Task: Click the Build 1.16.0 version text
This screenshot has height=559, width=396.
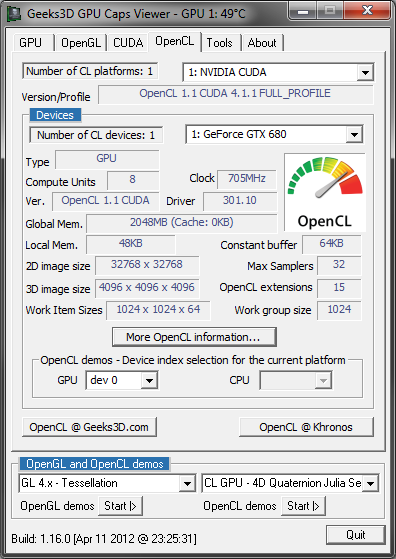Action: pos(104,539)
